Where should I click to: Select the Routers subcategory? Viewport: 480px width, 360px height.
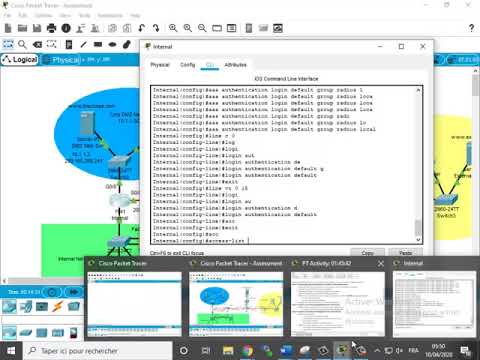tap(9, 332)
